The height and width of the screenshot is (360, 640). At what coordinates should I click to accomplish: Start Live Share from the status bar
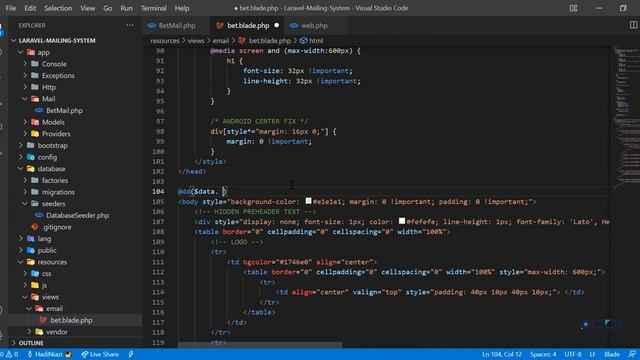coord(100,354)
